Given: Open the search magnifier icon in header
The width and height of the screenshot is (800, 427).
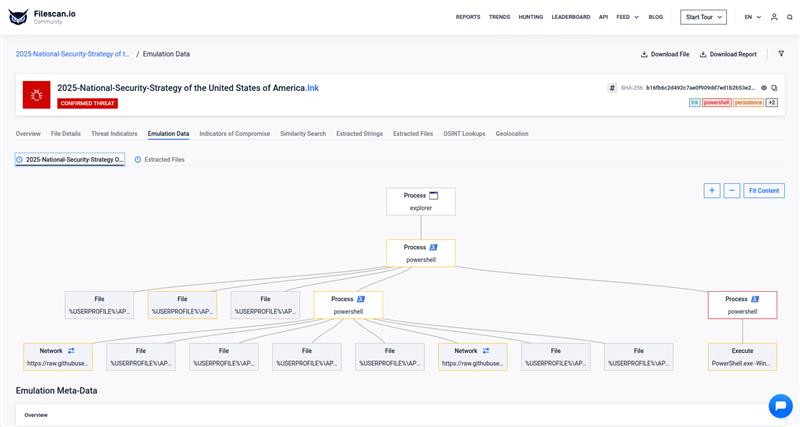Looking at the screenshot, I should tap(790, 17).
